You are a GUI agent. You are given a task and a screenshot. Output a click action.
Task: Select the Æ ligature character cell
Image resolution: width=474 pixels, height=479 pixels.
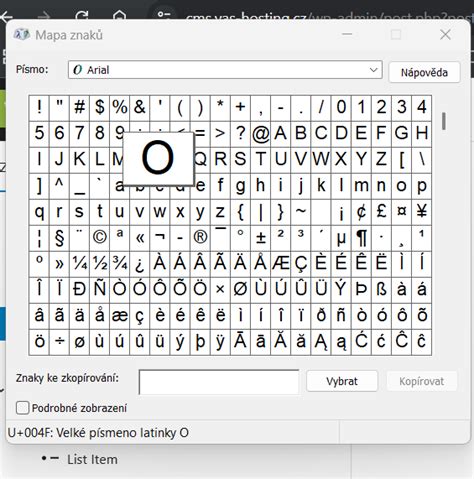[x=281, y=264]
